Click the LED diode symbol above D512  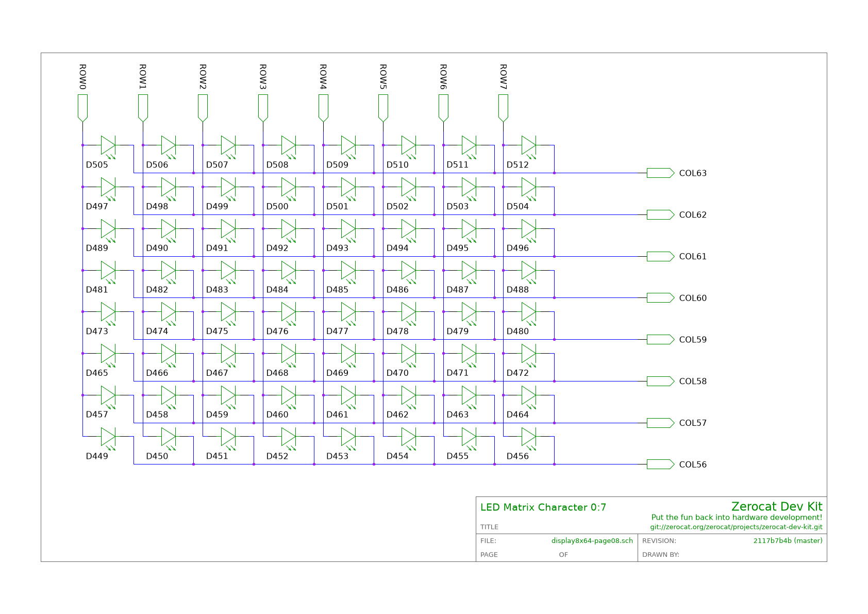[x=529, y=146]
